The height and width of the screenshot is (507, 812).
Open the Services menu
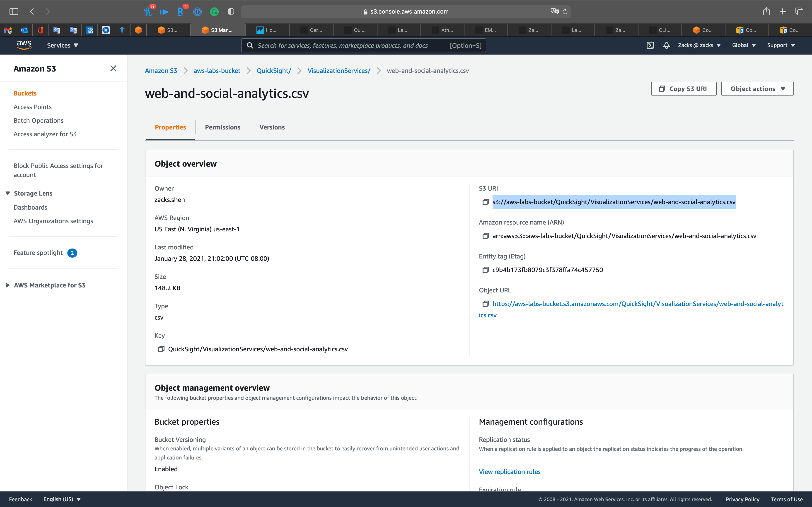pos(62,45)
